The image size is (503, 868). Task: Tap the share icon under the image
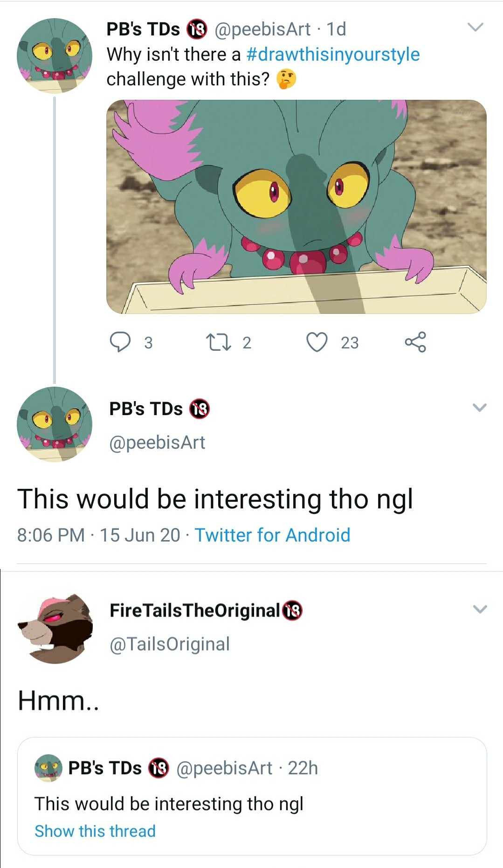pyautogui.click(x=415, y=342)
